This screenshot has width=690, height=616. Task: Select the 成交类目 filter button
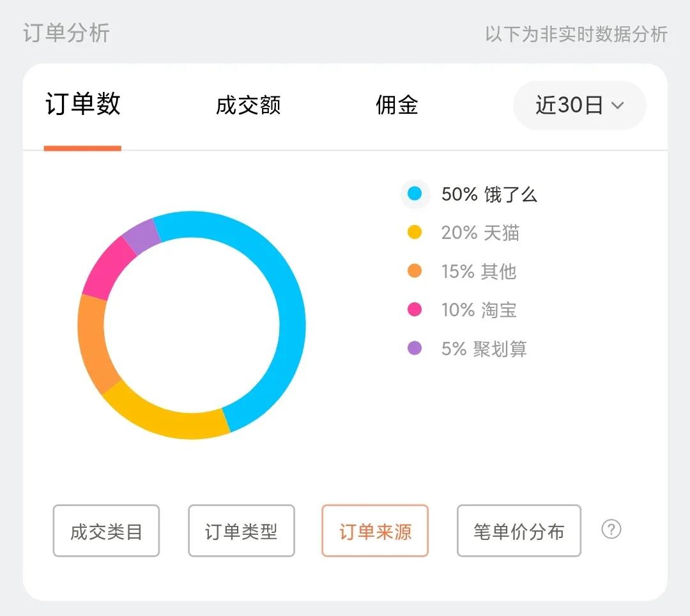pyautogui.click(x=106, y=530)
